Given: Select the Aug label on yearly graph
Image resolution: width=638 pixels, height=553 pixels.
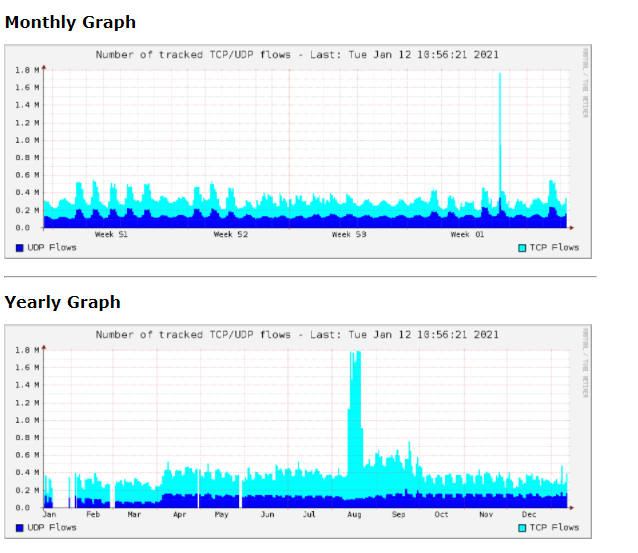Looking at the screenshot, I should coord(355,514).
